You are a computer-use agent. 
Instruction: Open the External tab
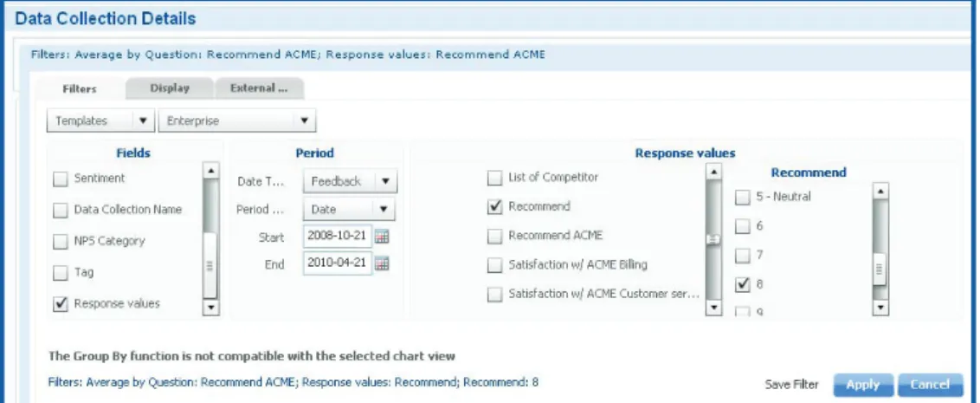[259, 88]
